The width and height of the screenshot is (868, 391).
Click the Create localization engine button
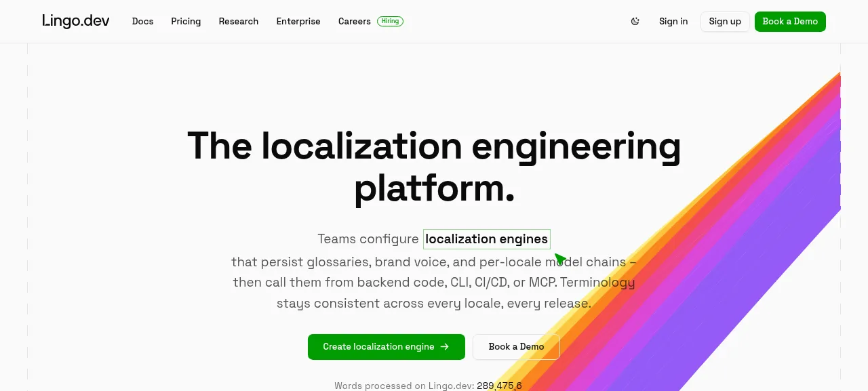coord(387,346)
